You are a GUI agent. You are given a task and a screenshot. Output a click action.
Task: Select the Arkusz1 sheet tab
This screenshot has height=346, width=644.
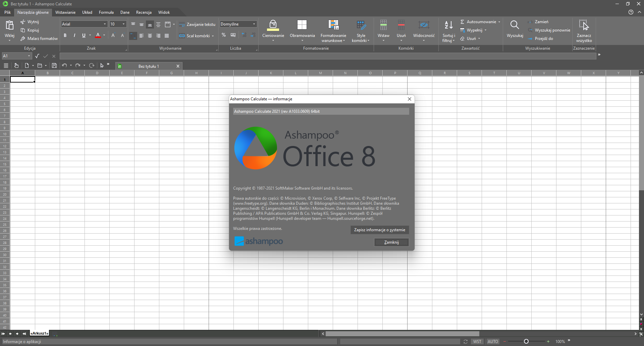40,333
